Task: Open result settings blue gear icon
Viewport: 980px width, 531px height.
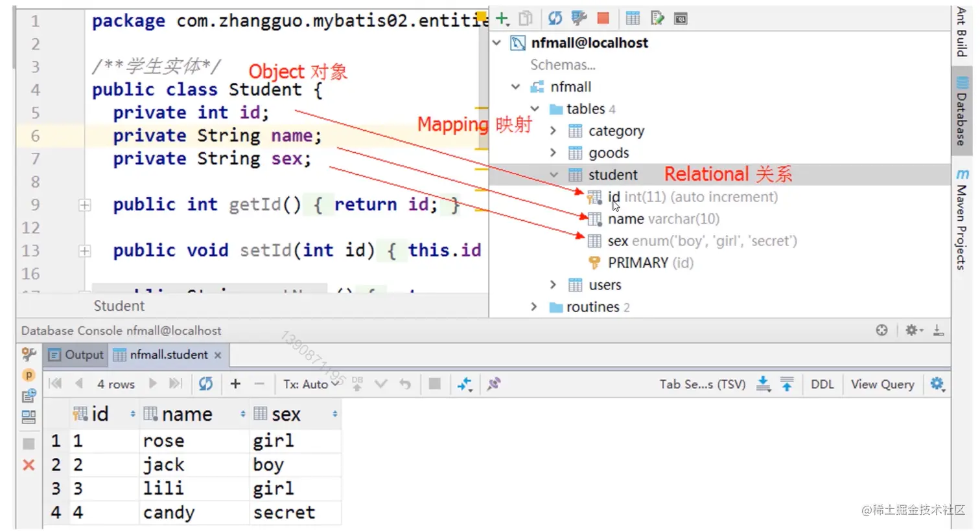Action: [937, 384]
